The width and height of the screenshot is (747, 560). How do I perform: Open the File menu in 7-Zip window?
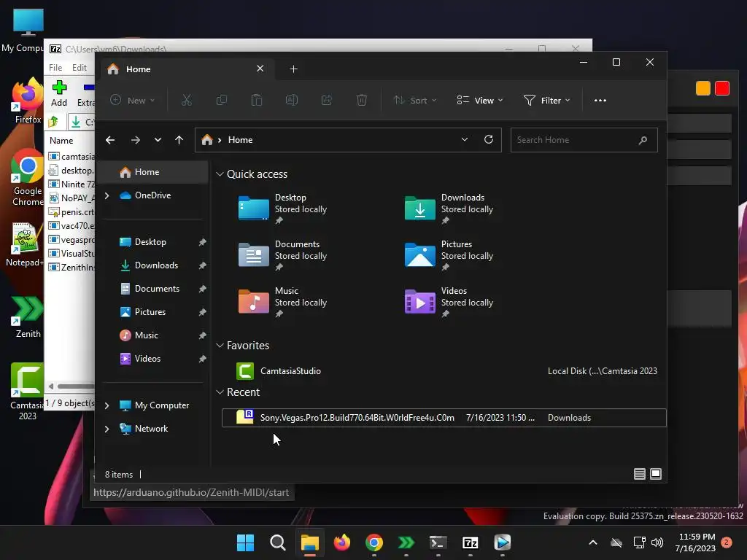(55, 68)
